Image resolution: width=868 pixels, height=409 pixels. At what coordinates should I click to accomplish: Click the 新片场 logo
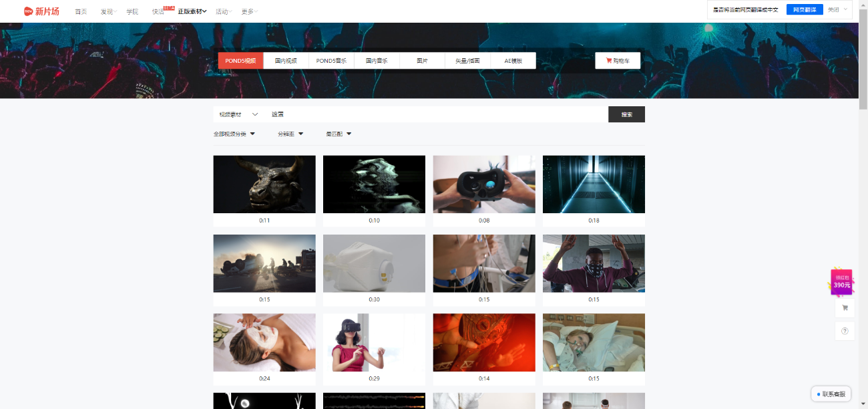pyautogui.click(x=41, y=11)
